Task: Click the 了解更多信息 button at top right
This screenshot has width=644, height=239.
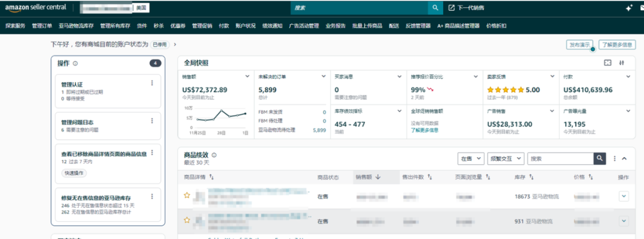Action: [617, 44]
